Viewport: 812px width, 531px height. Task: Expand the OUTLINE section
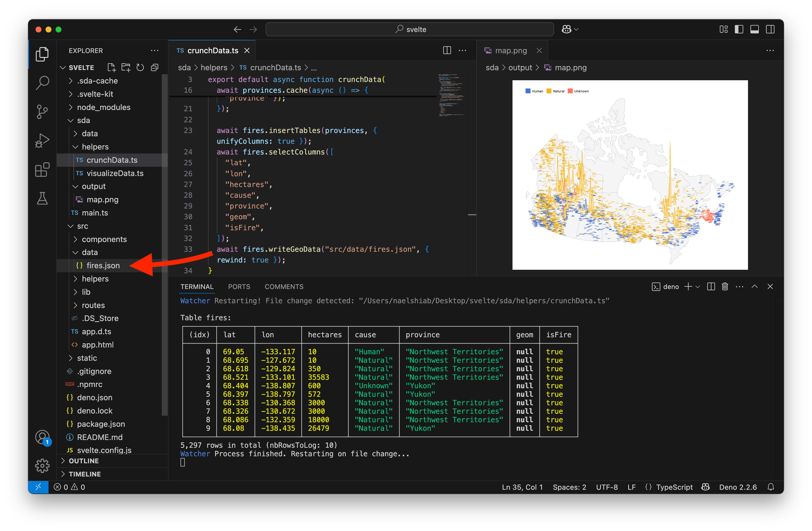pos(83,461)
